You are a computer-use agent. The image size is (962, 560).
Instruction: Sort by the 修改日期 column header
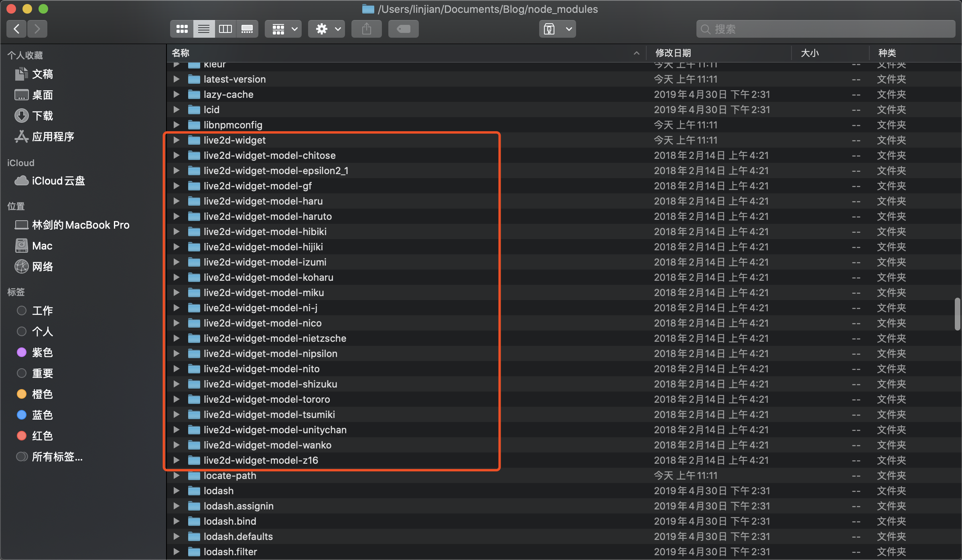coord(719,53)
